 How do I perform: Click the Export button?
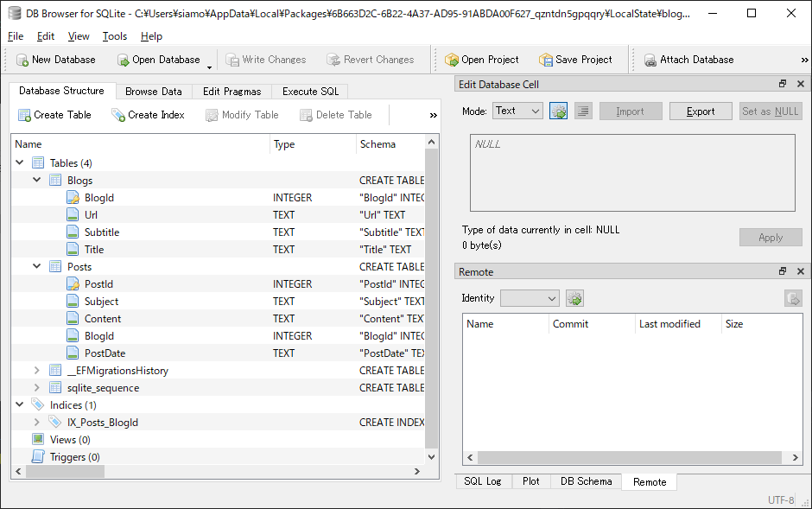click(700, 111)
